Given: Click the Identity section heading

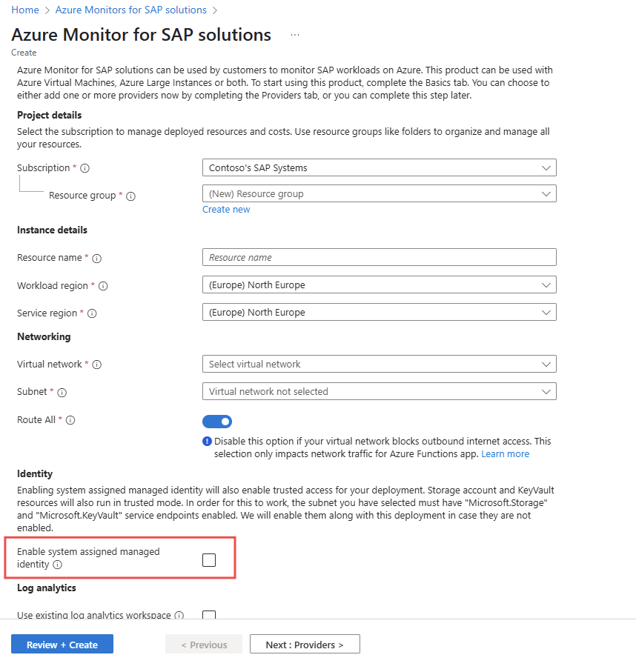Looking at the screenshot, I should point(35,473).
